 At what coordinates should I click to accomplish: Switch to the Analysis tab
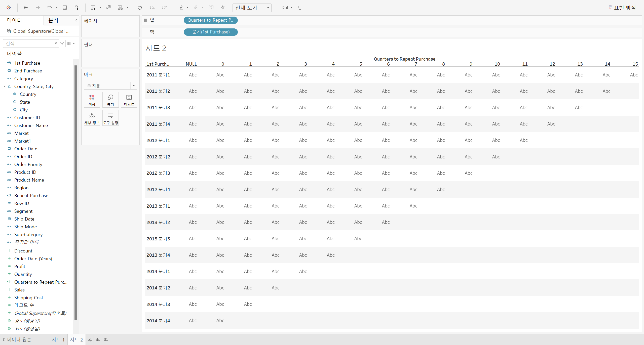[53, 20]
